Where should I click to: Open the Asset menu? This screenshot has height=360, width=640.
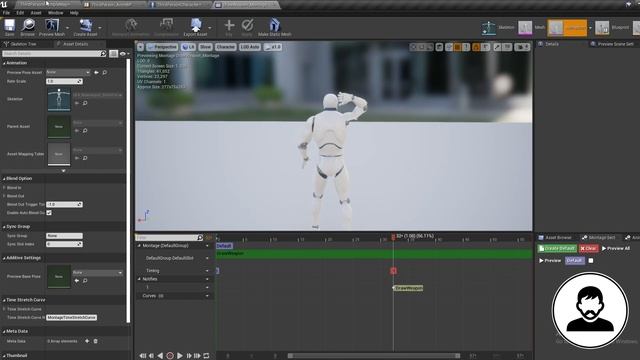click(x=36, y=13)
